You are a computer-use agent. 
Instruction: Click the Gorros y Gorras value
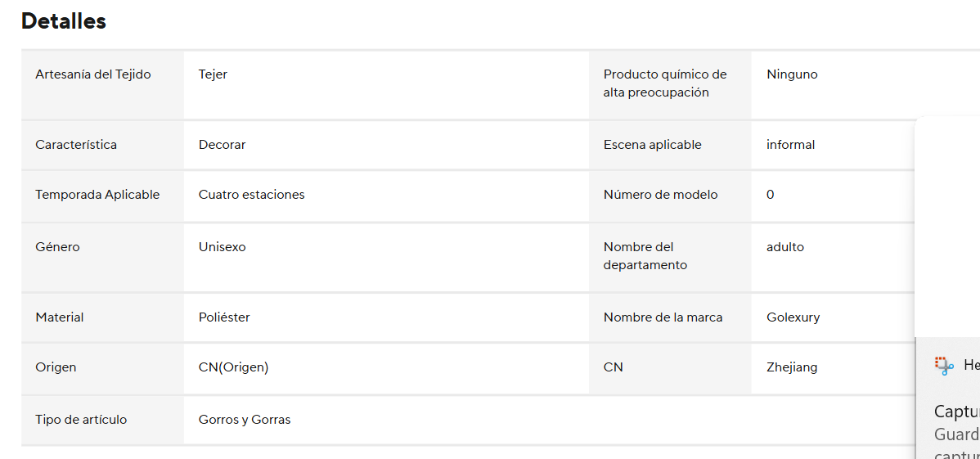pos(245,421)
